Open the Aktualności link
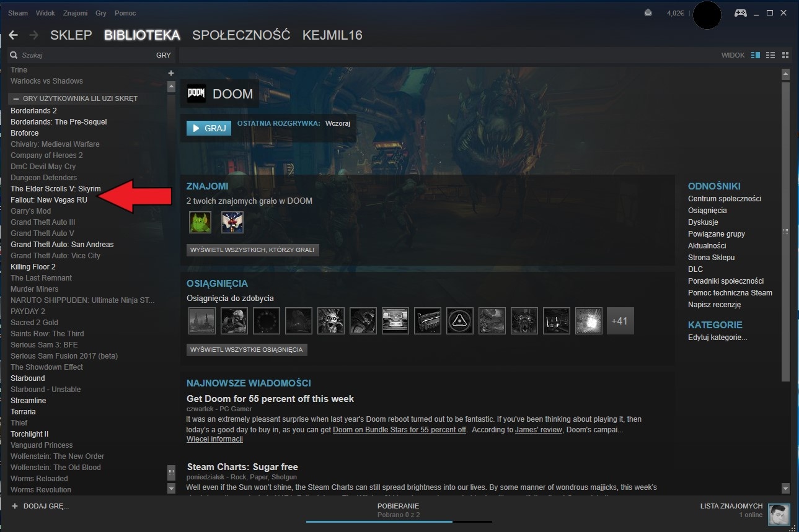799x532 pixels. [x=707, y=246]
